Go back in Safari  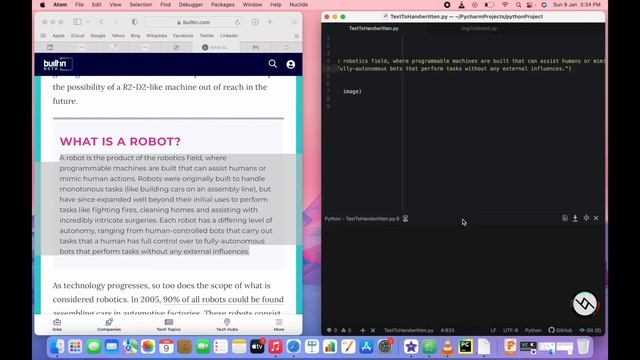(102, 22)
